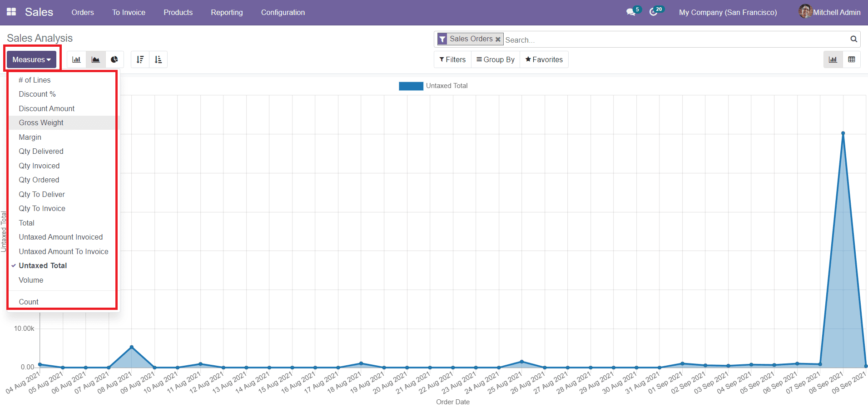This screenshot has height=407, width=868.
Task: Open the Orders menu
Action: click(83, 12)
